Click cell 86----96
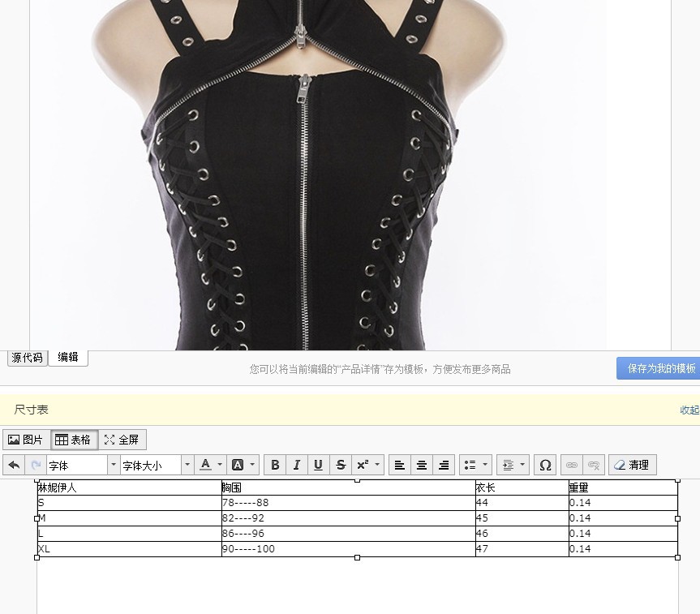 click(349, 534)
